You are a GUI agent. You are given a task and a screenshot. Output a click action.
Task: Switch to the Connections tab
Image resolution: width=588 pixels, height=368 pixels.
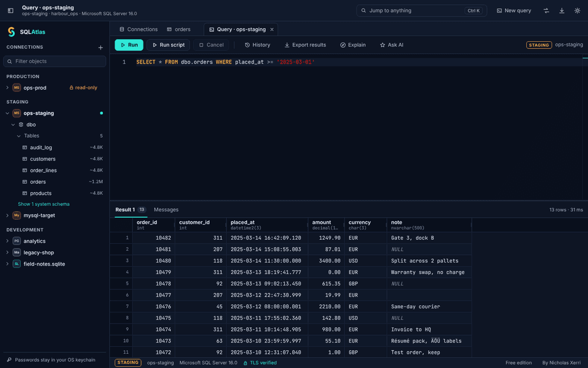[x=138, y=29]
